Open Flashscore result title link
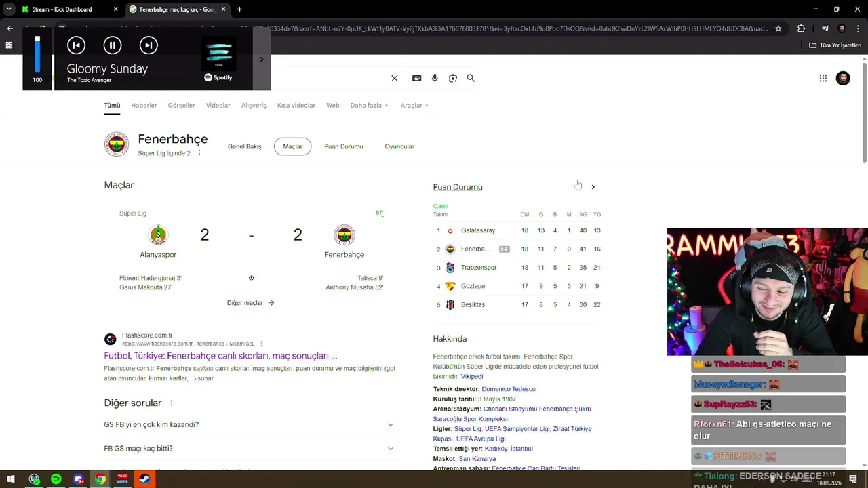 220,356
